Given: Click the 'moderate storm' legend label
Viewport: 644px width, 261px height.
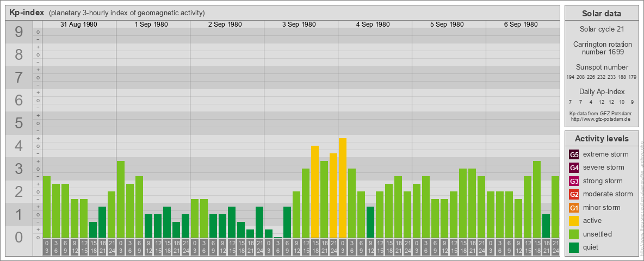Looking at the screenshot, I should pos(608,194).
